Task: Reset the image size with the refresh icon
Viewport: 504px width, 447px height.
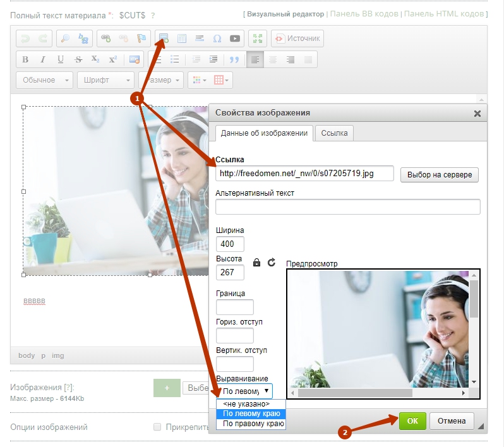Action: 272,263
